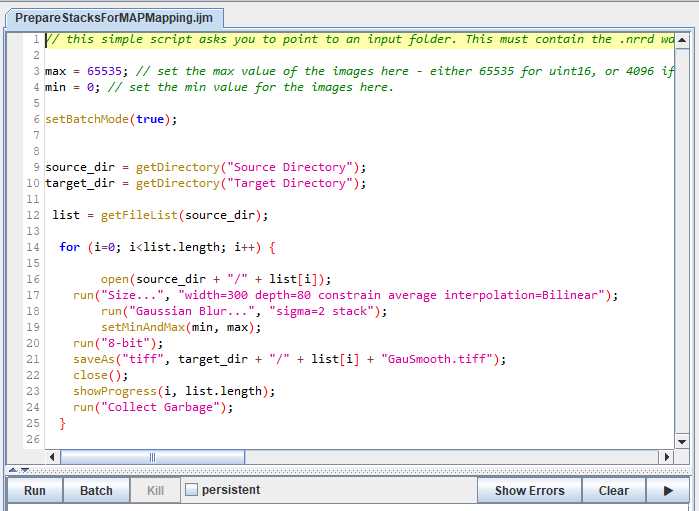Click the horizontal scrollbar thumb
699x511 pixels.
[x=152, y=457]
